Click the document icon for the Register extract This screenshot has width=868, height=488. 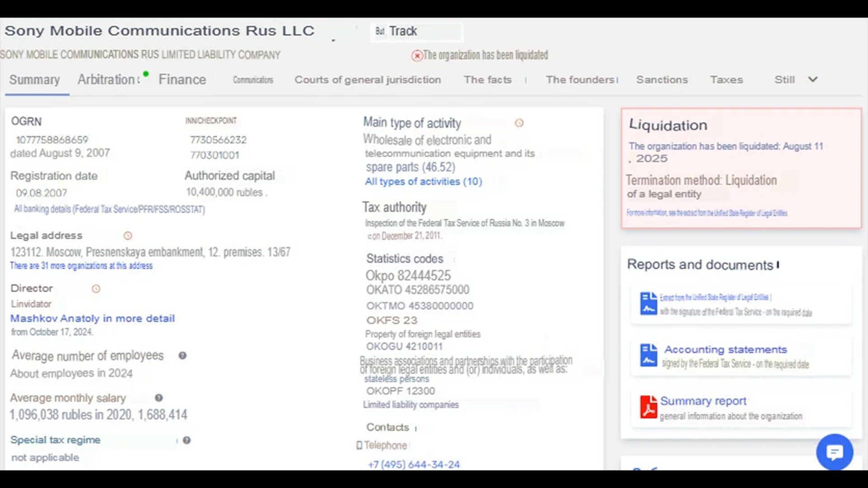(x=648, y=304)
